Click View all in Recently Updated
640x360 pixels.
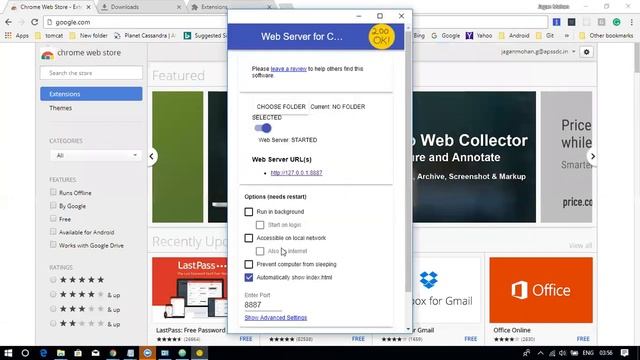tap(580, 246)
